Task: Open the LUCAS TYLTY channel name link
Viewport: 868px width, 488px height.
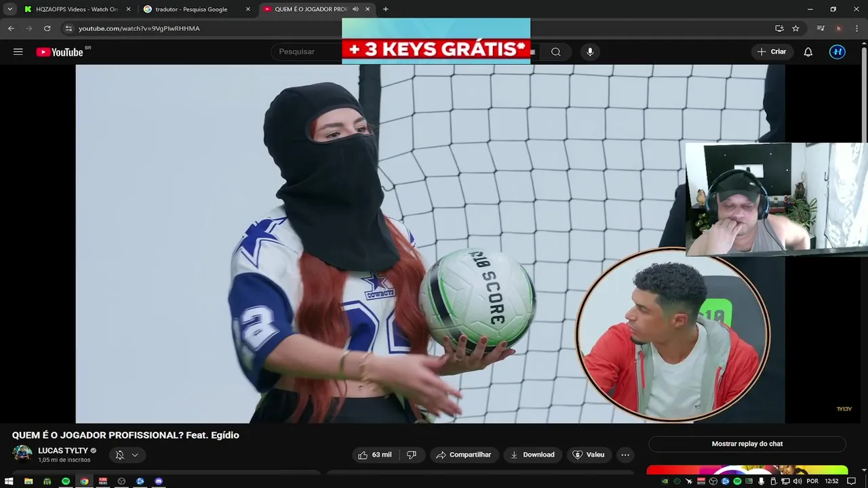Action: point(63,451)
